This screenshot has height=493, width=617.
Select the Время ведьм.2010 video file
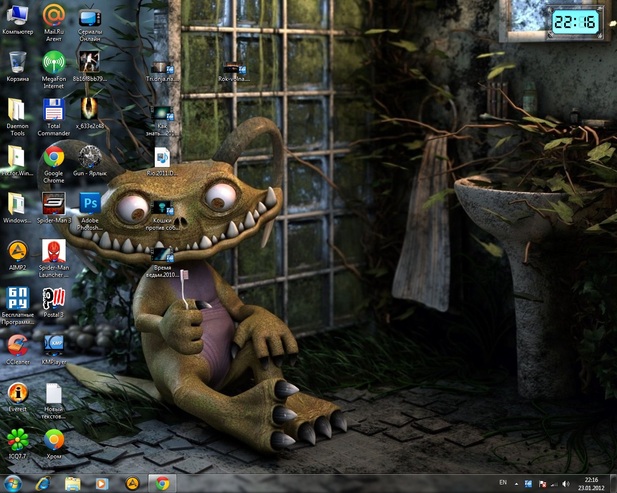tap(162, 262)
